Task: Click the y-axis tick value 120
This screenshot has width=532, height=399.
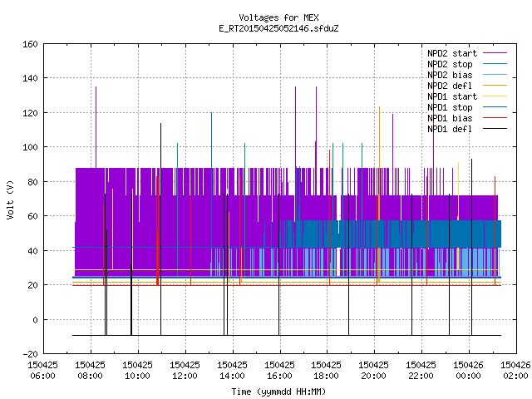Action: [30, 113]
